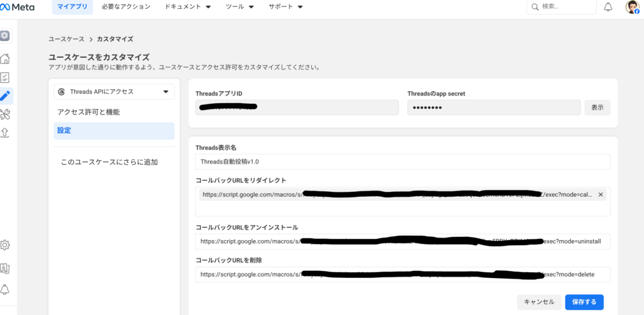Click the Meta logo
This screenshot has width=644, height=315.
[17, 8]
